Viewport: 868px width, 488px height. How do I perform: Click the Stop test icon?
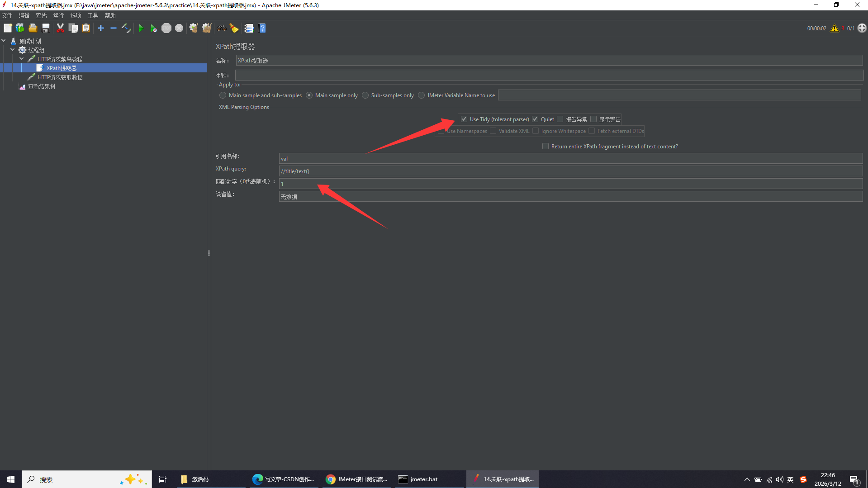[166, 28]
